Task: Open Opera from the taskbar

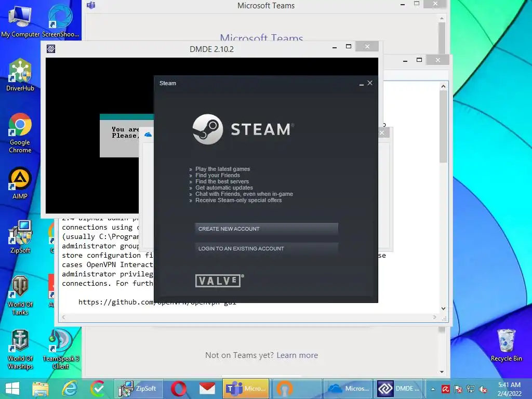Action: 179,389
